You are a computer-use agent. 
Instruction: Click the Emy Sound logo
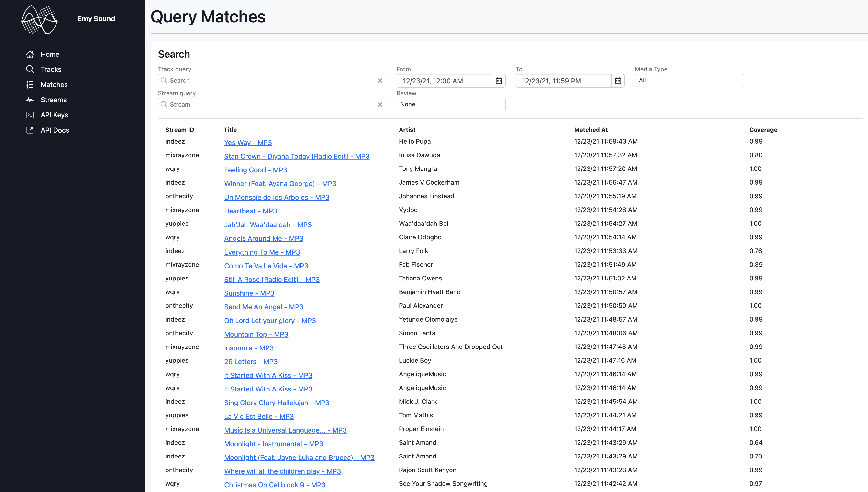pyautogui.click(x=40, y=20)
